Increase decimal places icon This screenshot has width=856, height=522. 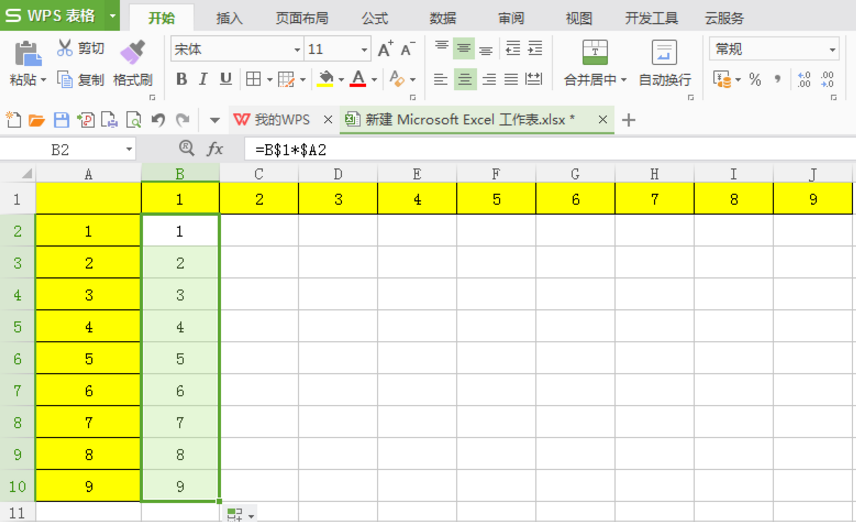[804, 80]
